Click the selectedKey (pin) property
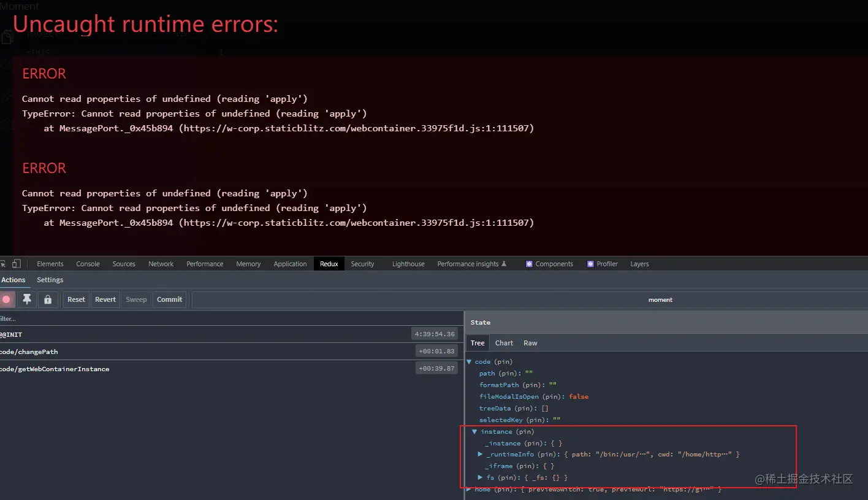Viewport: 868px width, 500px height. coord(514,420)
